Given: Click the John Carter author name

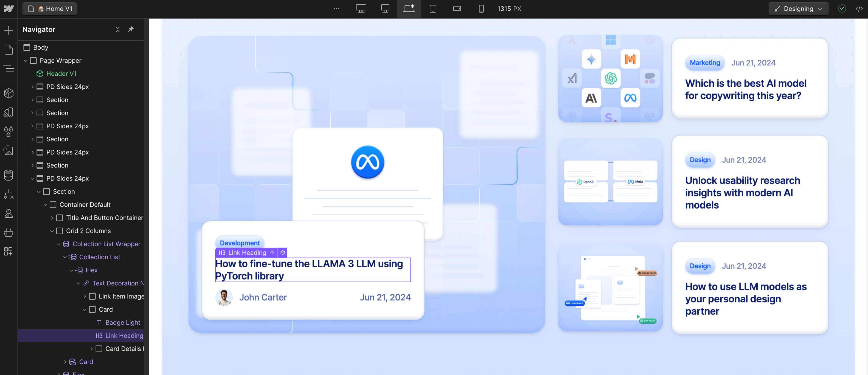Looking at the screenshot, I should click(x=263, y=297).
